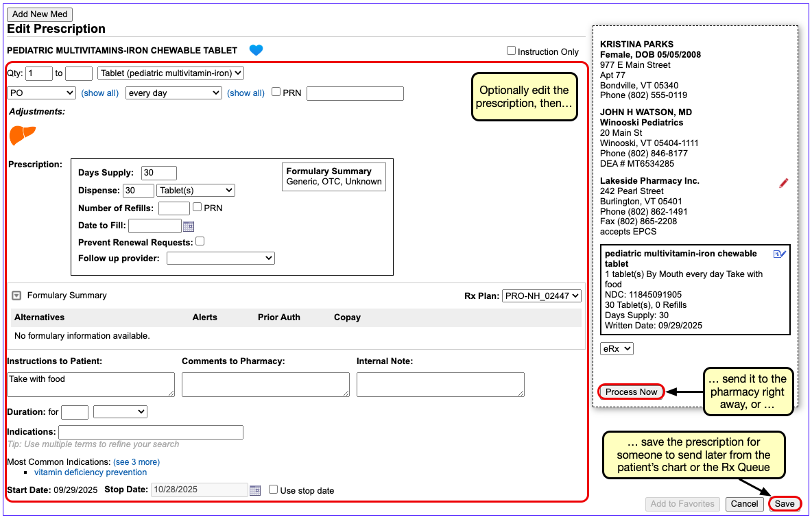Toggle the Use stop date checkbox
812x517 pixels.
[274, 490]
